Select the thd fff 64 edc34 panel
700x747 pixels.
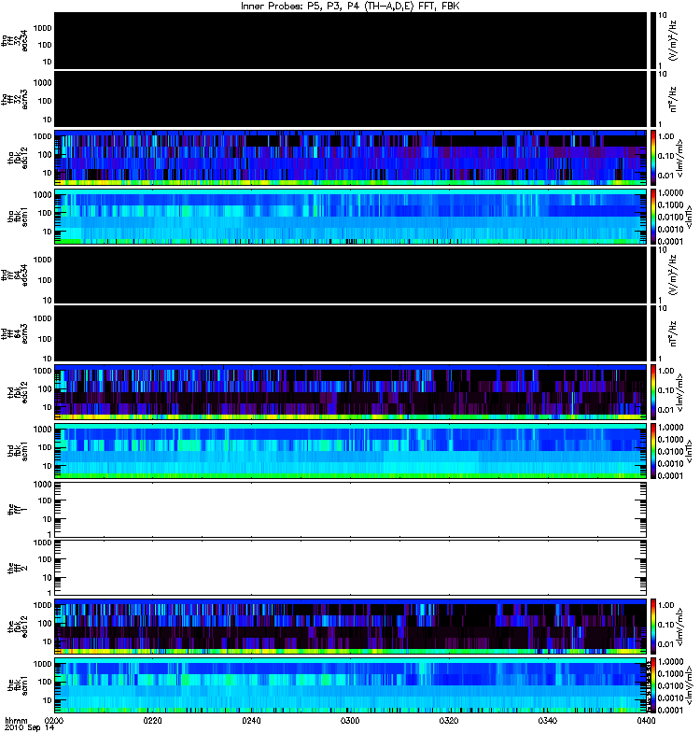[x=351, y=275]
